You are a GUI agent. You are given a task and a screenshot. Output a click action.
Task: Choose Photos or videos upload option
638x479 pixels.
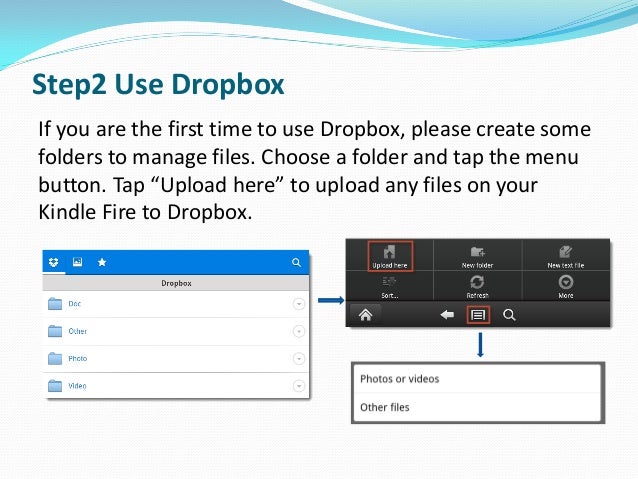478,379
